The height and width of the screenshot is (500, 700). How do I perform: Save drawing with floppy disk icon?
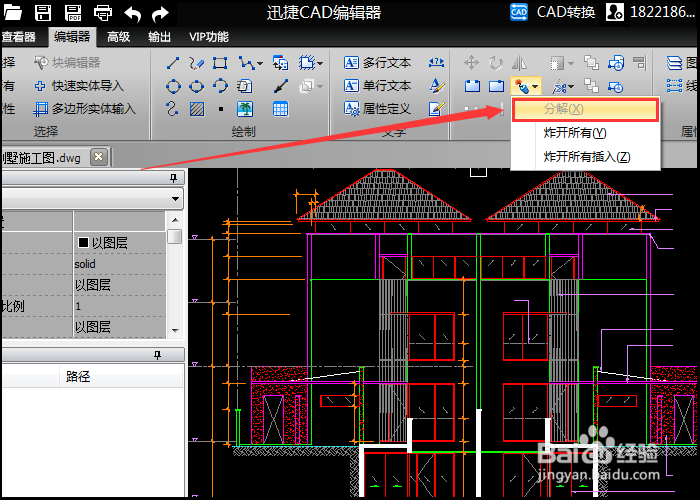tap(43, 12)
